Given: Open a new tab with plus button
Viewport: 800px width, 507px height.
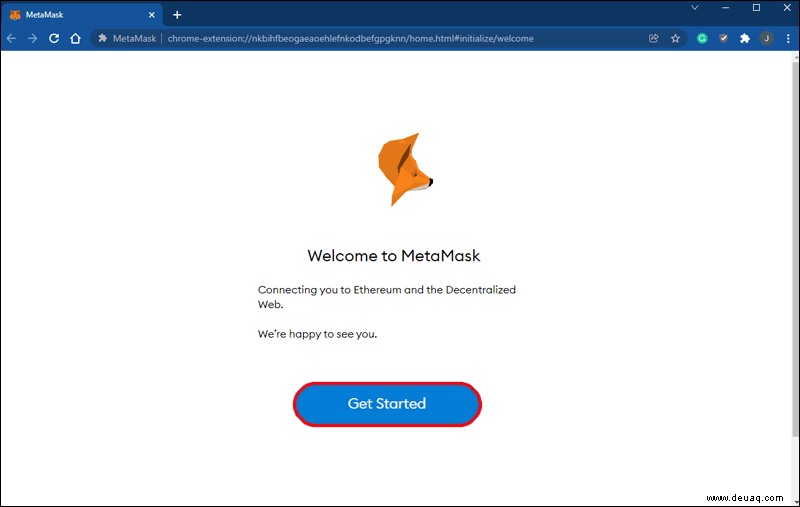Looking at the screenshot, I should (x=177, y=15).
